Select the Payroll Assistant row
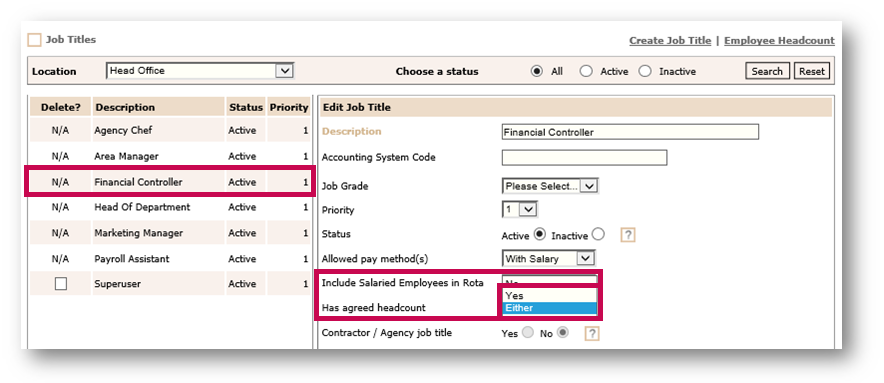Viewport: 884px width, 383px height. [x=170, y=259]
